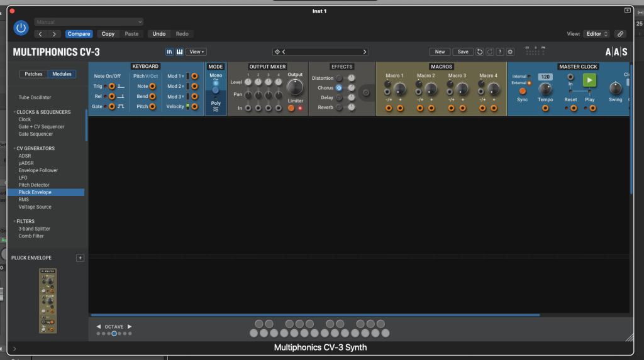The width and height of the screenshot is (644, 360).
Task: Click the help question mark icon
Action: (500, 52)
